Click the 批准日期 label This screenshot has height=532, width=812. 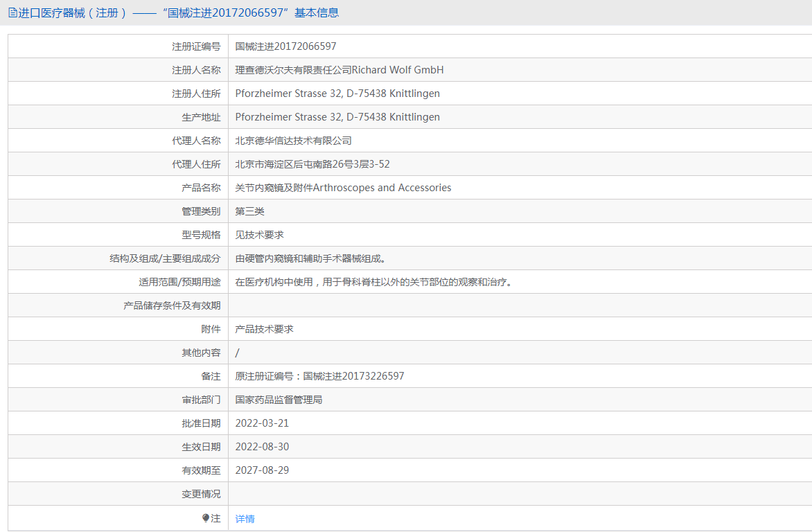coord(201,424)
